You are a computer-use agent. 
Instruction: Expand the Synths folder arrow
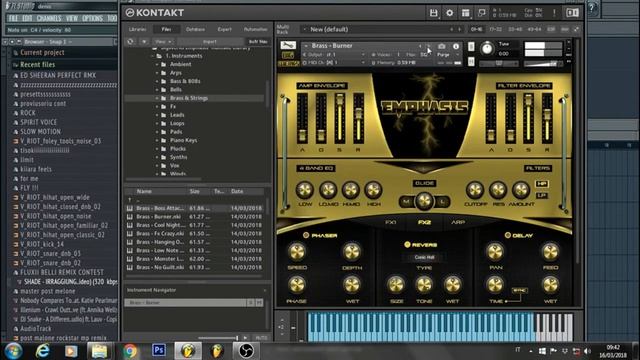click(157, 157)
